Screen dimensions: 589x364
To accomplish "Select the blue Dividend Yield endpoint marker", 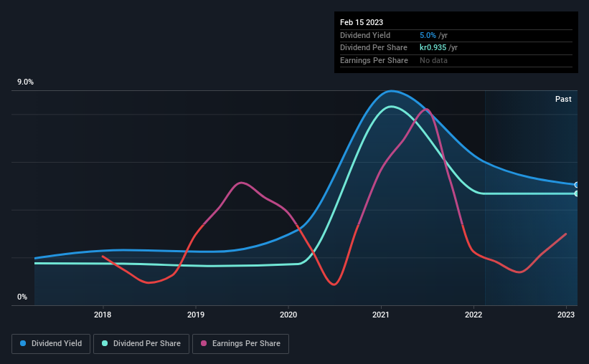I will click(577, 185).
